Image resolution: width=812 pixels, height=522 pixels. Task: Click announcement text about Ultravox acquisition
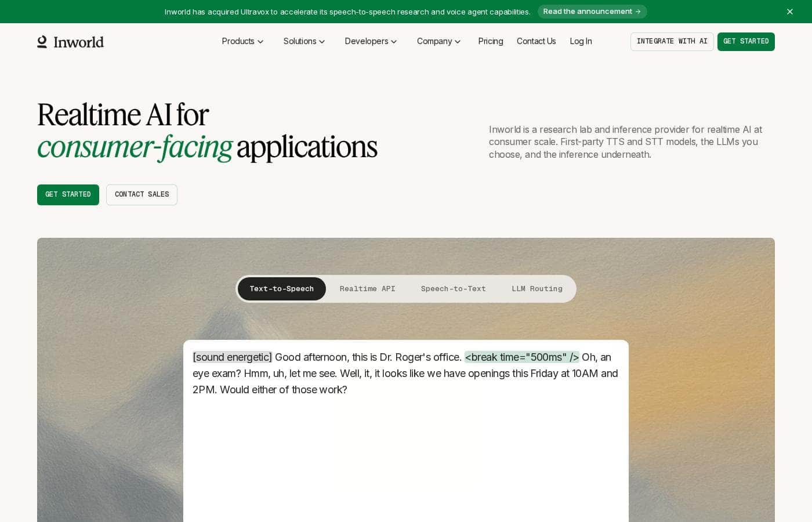coord(347,12)
